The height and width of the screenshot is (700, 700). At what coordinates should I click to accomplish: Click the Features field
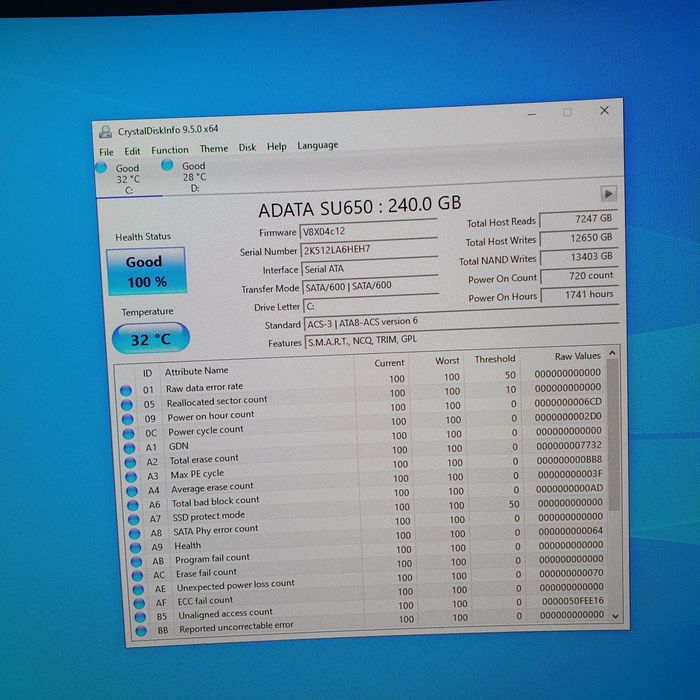[462, 339]
